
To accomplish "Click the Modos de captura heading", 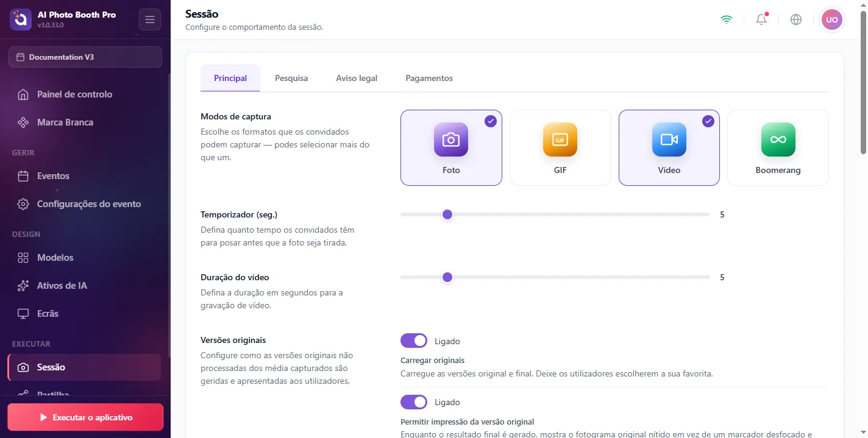I will click(236, 116).
